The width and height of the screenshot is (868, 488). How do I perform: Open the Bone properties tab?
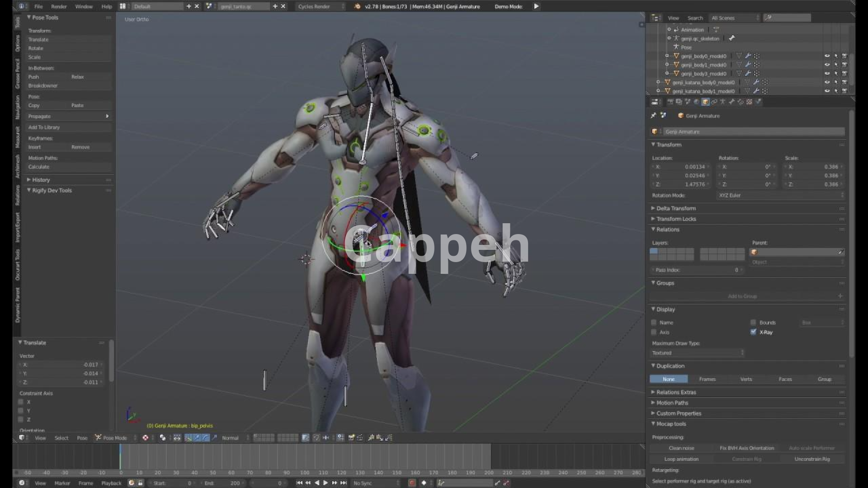tap(731, 102)
